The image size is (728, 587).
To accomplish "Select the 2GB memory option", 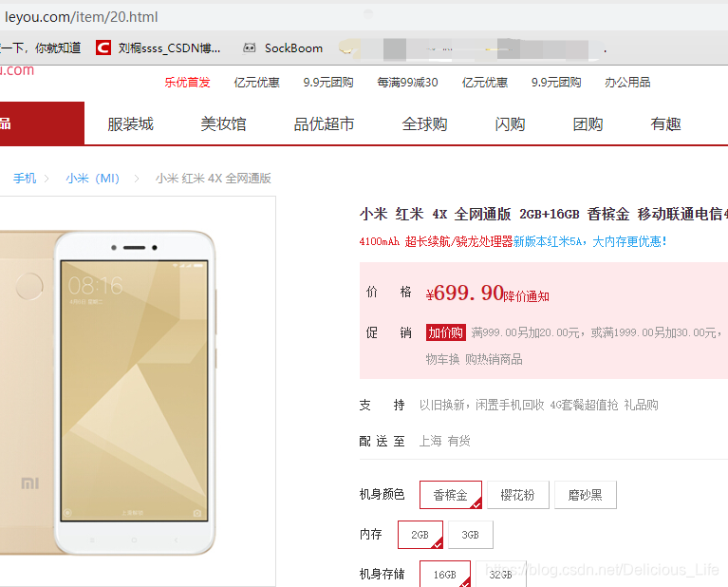I will 420,535.
